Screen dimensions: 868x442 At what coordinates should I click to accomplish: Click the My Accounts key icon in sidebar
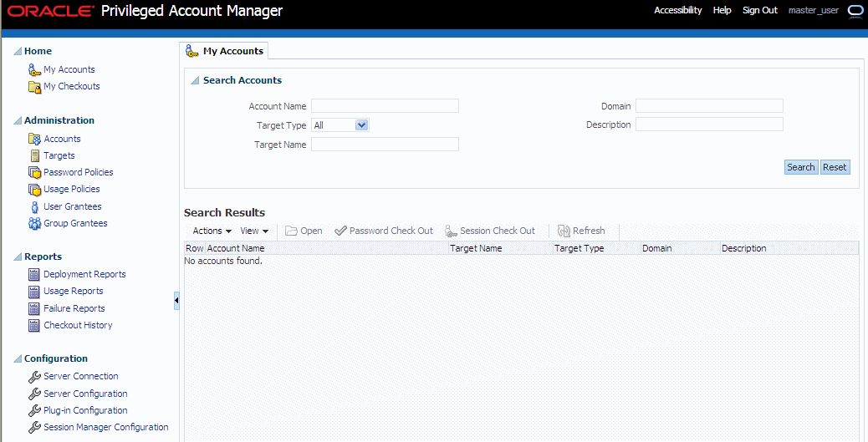[34, 69]
